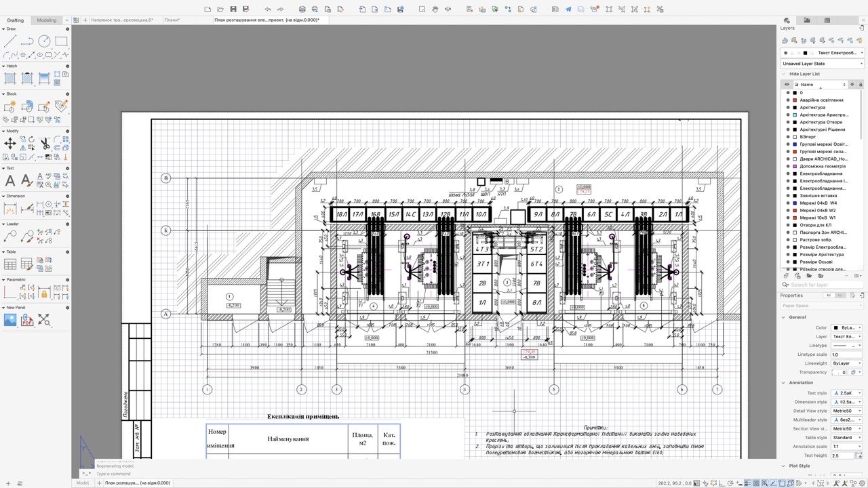Click color swatch of Архітектура Армстро layer

coord(795,115)
